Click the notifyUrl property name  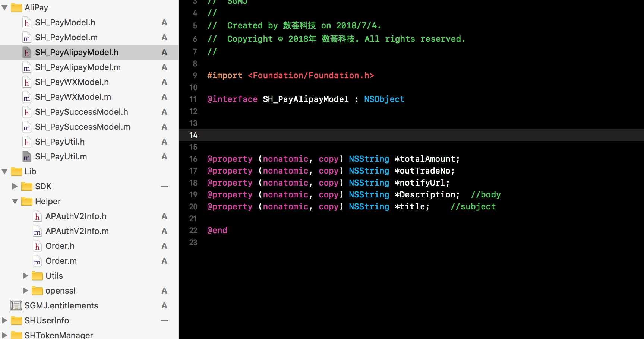[422, 183]
